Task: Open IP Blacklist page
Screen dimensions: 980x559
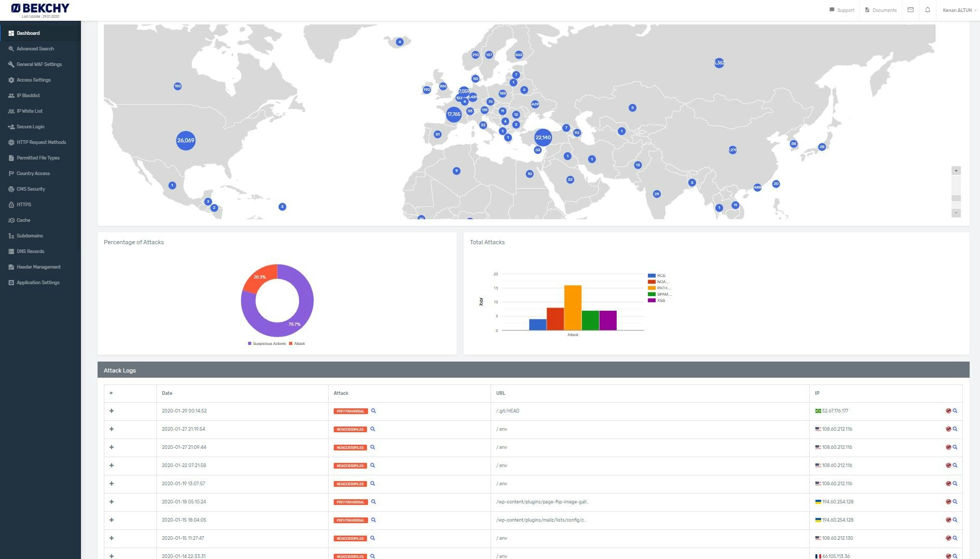Action: click(28, 96)
